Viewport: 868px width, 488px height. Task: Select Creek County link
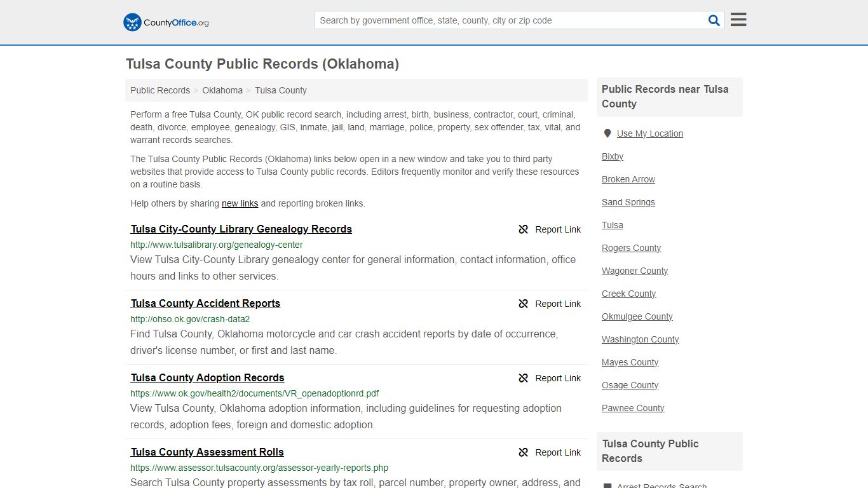coord(629,294)
